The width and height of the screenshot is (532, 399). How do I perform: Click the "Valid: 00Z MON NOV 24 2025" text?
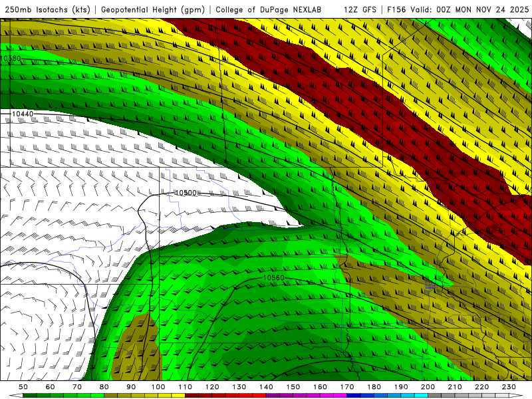(469, 10)
